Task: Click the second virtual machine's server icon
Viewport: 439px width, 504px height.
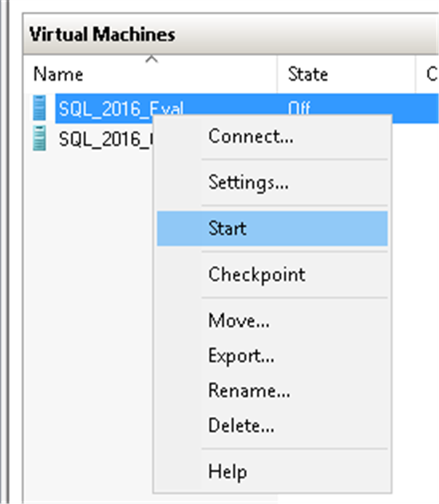Action: point(39,138)
